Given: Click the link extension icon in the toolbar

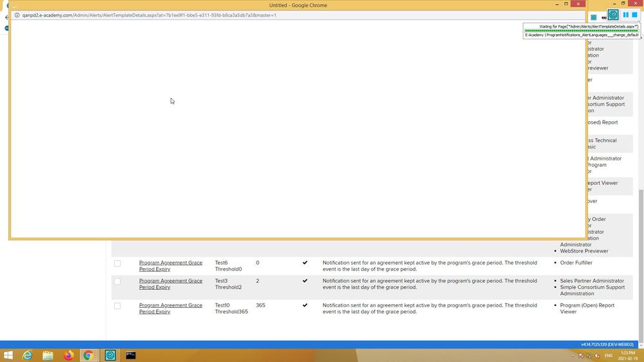Looking at the screenshot, I should tap(604, 17).
